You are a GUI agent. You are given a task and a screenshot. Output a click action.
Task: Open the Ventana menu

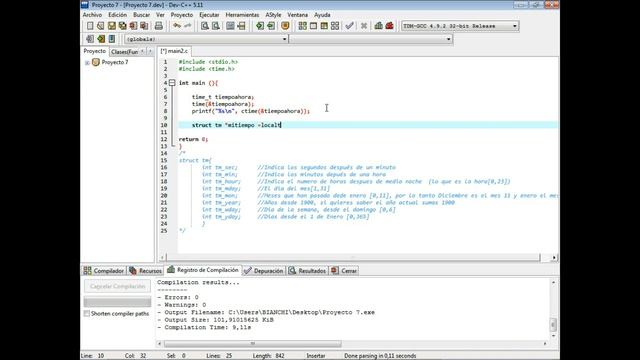298,15
